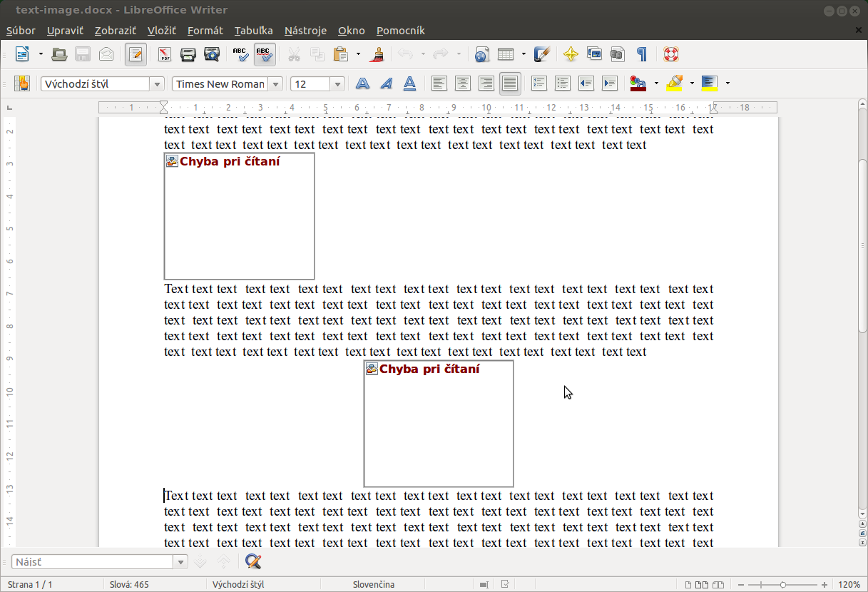Open the Formát menu
The image size is (868, 592).
205,31
